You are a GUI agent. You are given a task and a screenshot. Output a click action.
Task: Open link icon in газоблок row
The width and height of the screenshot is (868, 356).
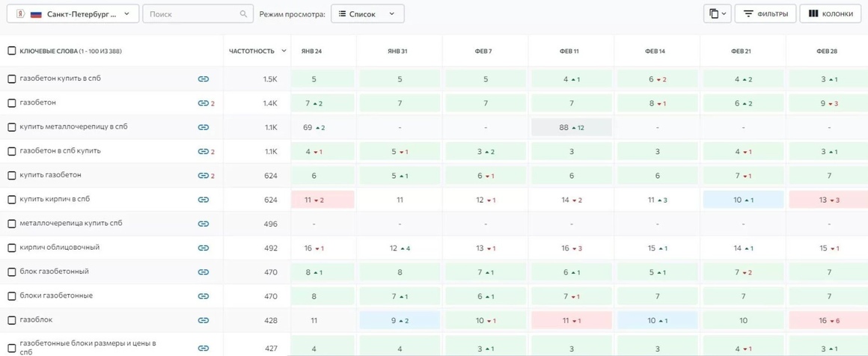click(x=204, y=320)
